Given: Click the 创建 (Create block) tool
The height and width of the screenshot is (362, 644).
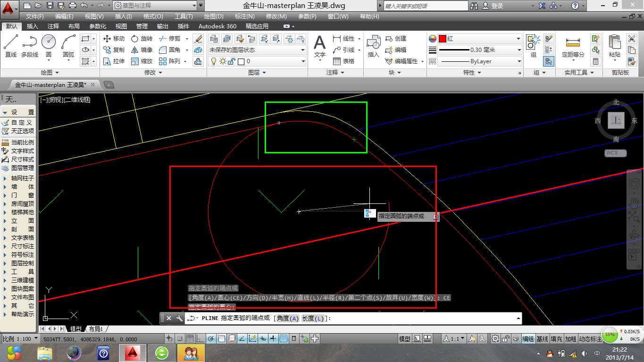Looking at the screenshot, I should pos(396,39).
